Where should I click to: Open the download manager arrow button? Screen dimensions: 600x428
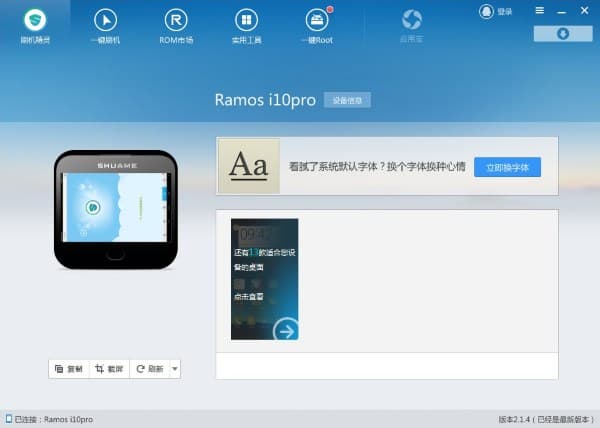click(563, 34)
